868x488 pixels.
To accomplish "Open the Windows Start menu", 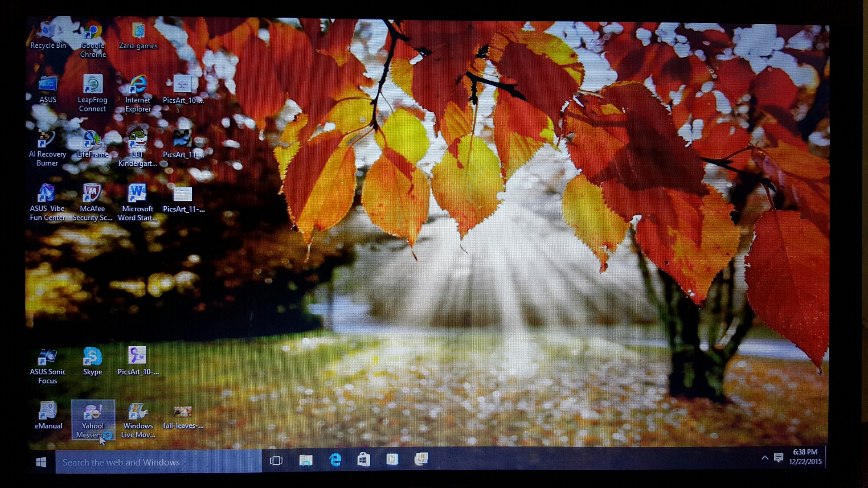I will [x=41, y=462].
